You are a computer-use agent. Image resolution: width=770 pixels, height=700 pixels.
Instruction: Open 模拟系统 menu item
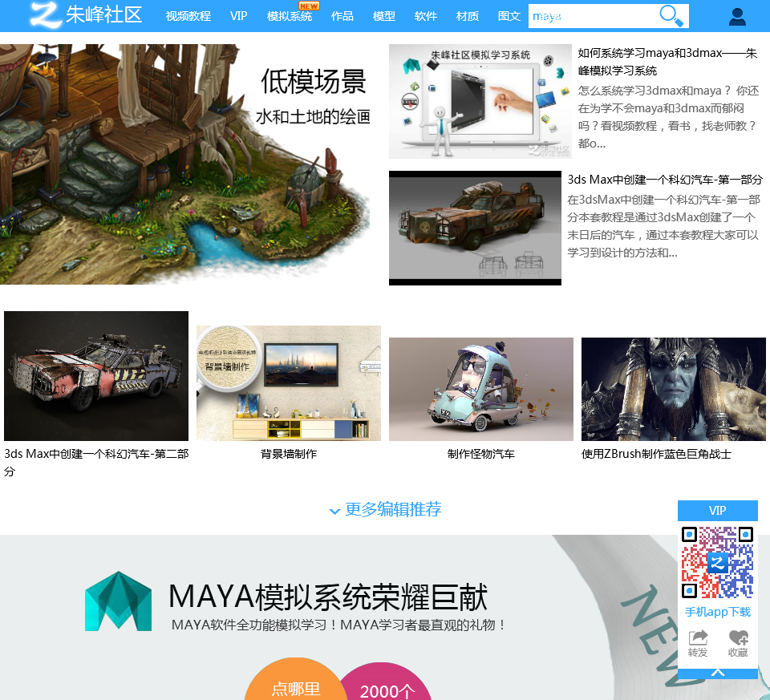click(290, 16)
